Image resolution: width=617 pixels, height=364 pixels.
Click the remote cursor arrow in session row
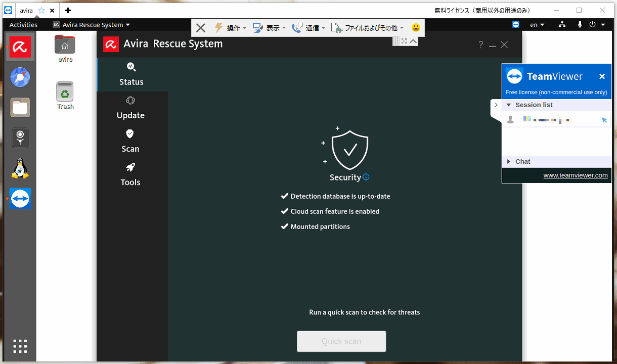pyautogui.click(x=604, y=120)
